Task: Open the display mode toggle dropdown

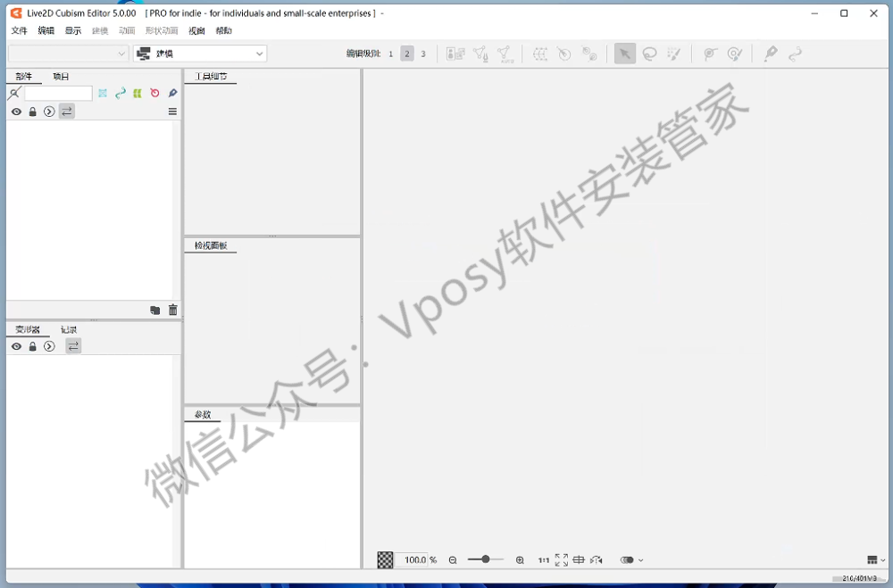Action: 631,560
